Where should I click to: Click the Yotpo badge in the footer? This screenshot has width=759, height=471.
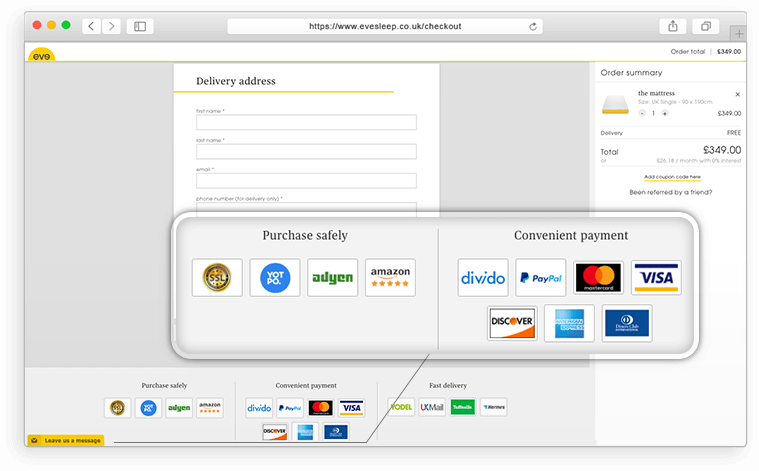coord(148,408)
